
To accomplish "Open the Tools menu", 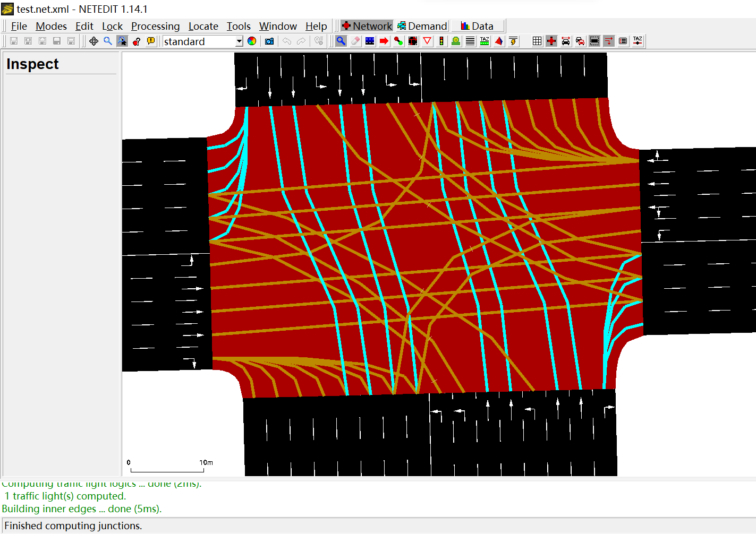I will pos(239,26).
